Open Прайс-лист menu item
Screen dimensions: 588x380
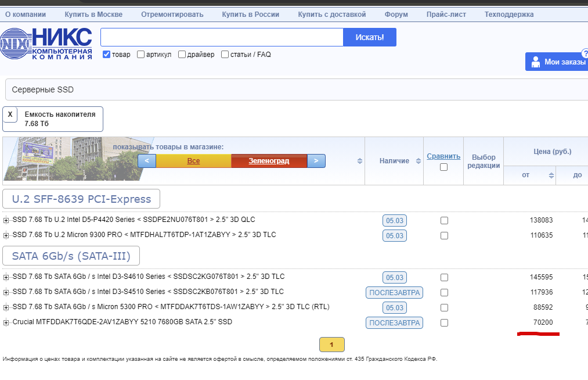click(x=446, y=15)
